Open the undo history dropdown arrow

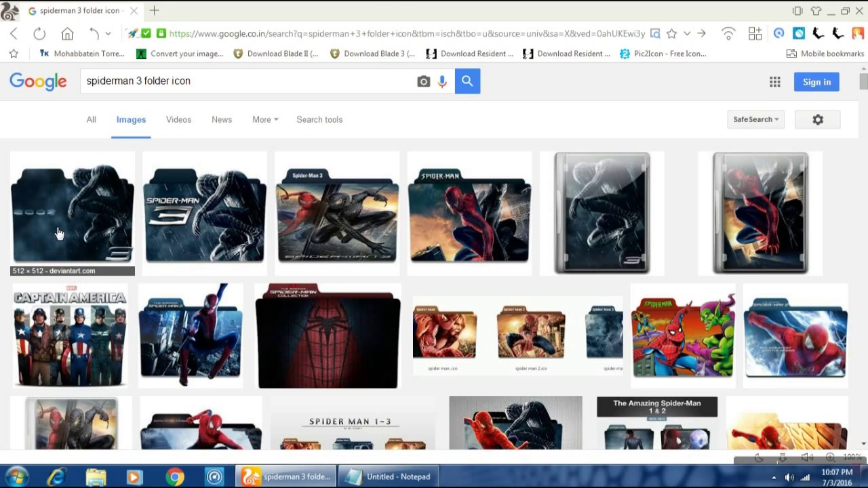pos(108,34)
